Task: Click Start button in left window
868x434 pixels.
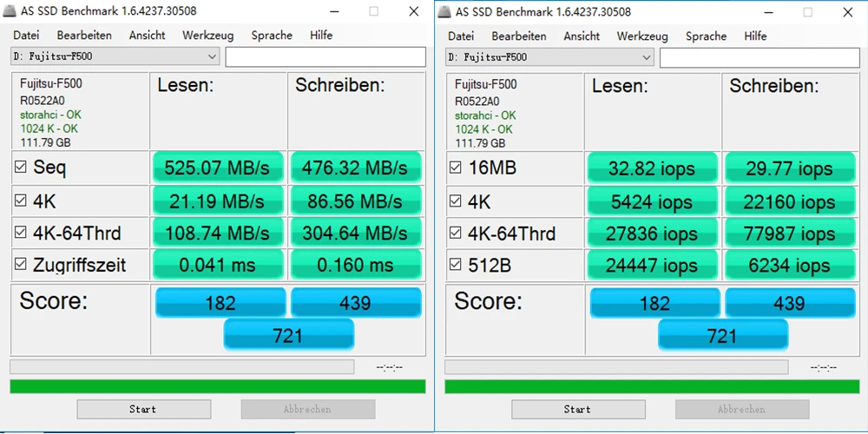Action: 143,409
